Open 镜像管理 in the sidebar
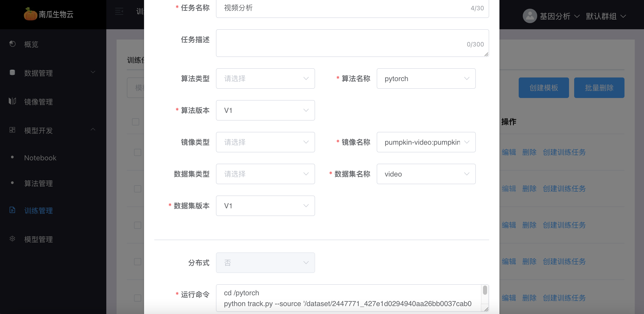 tap(39, 102)
